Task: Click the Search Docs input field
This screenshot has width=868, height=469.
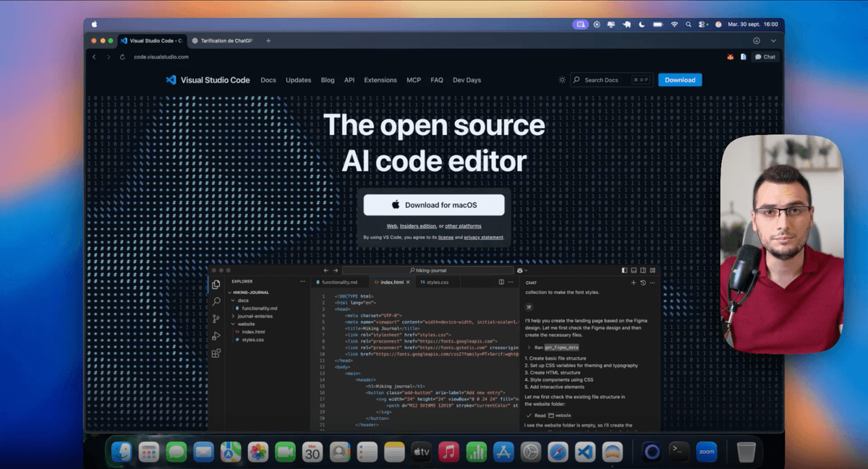Action: coord(610,80)
